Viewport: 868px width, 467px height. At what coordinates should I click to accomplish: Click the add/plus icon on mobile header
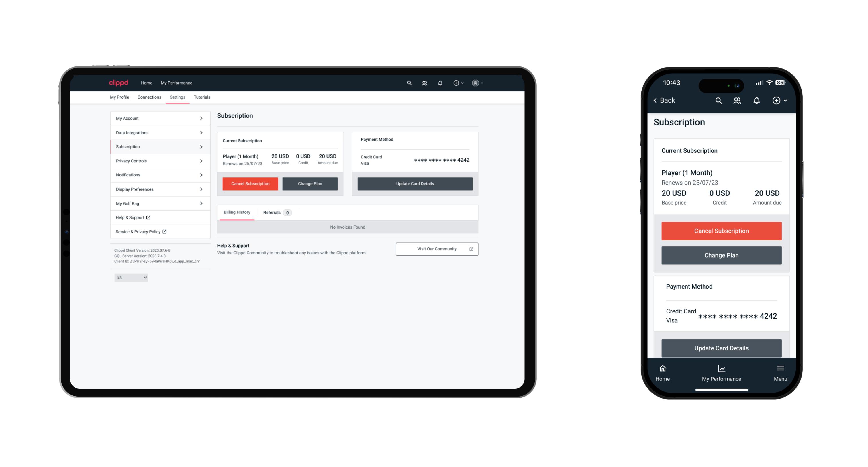click(777, 101)
